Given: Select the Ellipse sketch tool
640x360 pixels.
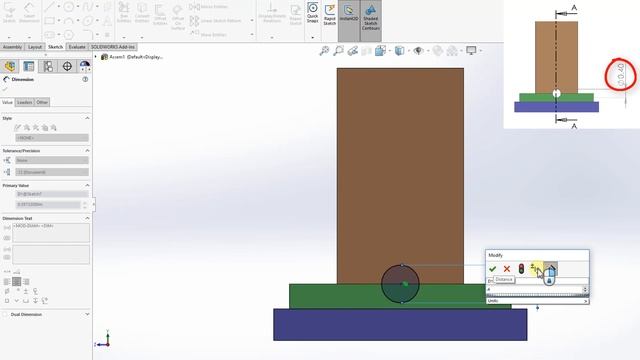Looking at the screenshot, I should coord(88,20).
